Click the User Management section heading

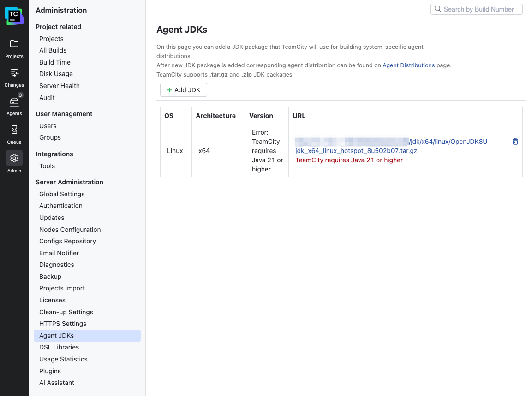(x=64, y=114)
